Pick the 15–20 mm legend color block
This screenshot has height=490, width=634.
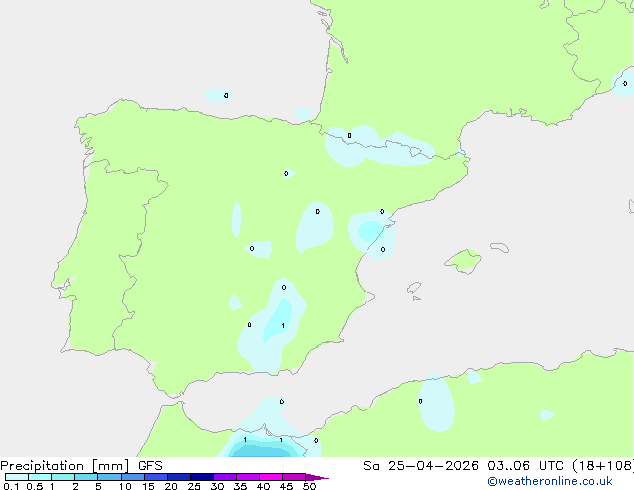(156, 477)
